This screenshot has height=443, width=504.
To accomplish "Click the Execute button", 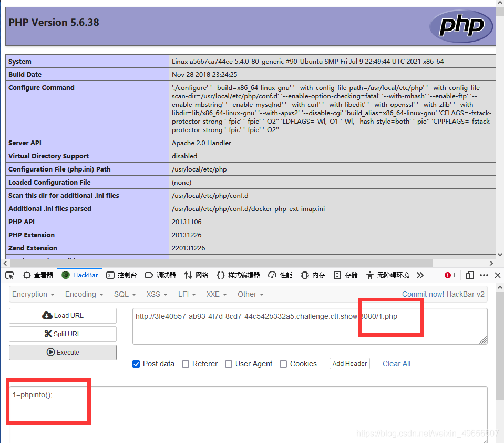I will click(63, 353).
